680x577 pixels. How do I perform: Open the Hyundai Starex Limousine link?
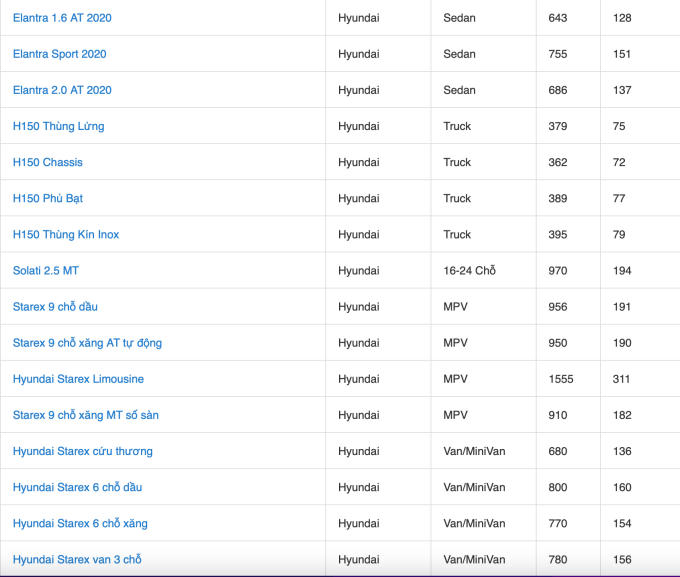(x=78, y=379)
